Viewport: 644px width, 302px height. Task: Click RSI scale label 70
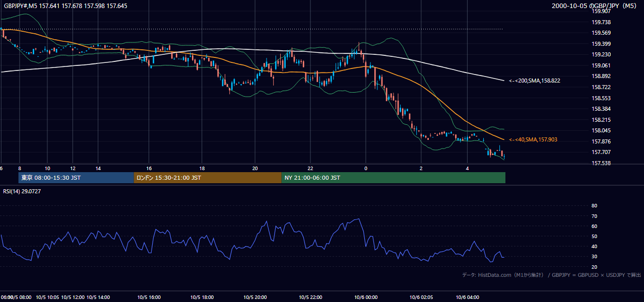coord(594,216)
